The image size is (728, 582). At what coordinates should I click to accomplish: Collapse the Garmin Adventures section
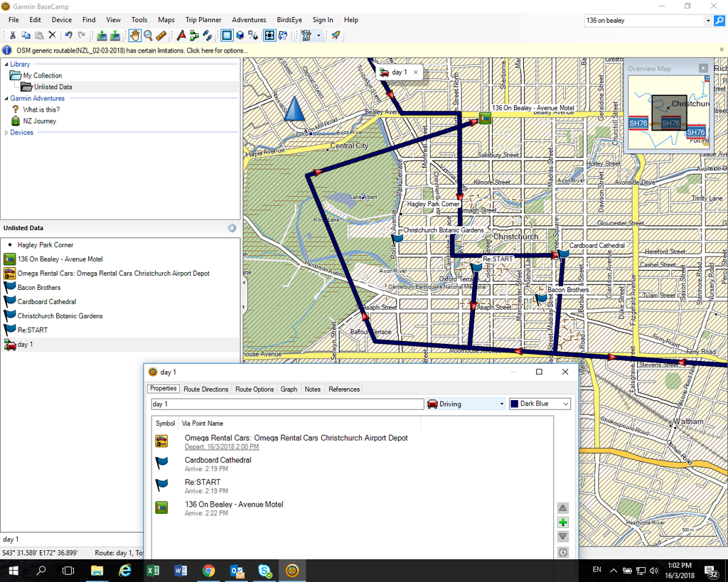(6, 98)
